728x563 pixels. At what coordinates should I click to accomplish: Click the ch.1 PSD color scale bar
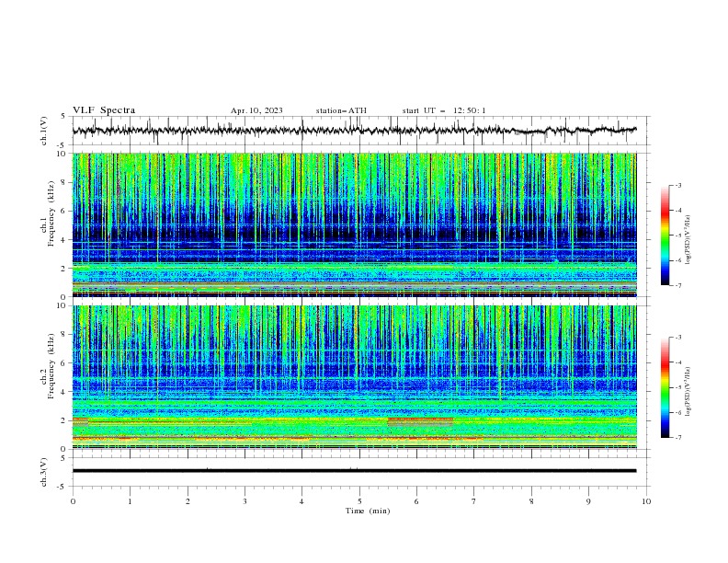(x=665, y=236)
